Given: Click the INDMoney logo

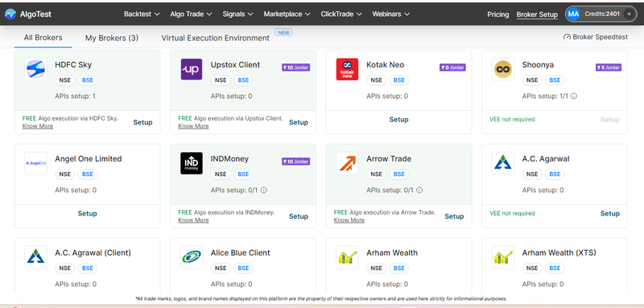Looking at the screenshot, I should coord(192,163).
